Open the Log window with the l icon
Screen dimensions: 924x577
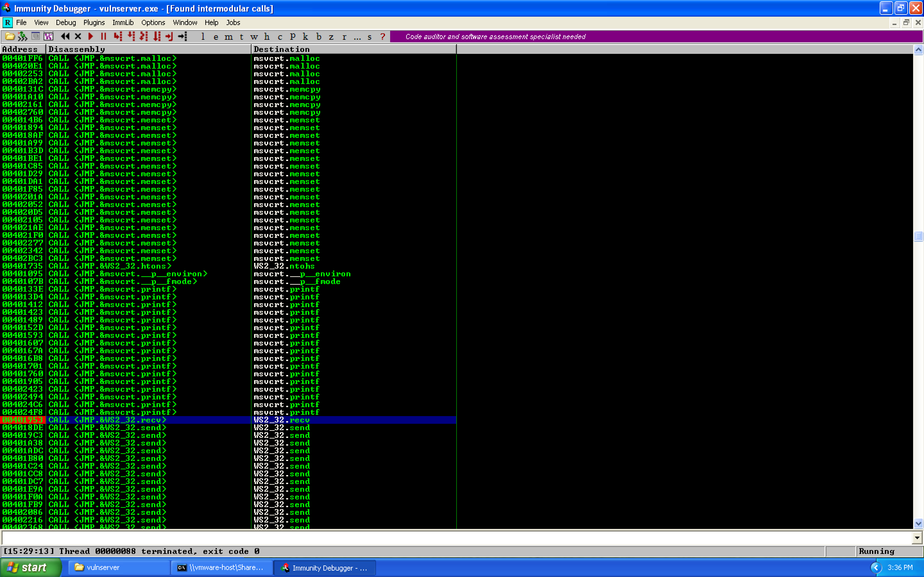point(203,36)
